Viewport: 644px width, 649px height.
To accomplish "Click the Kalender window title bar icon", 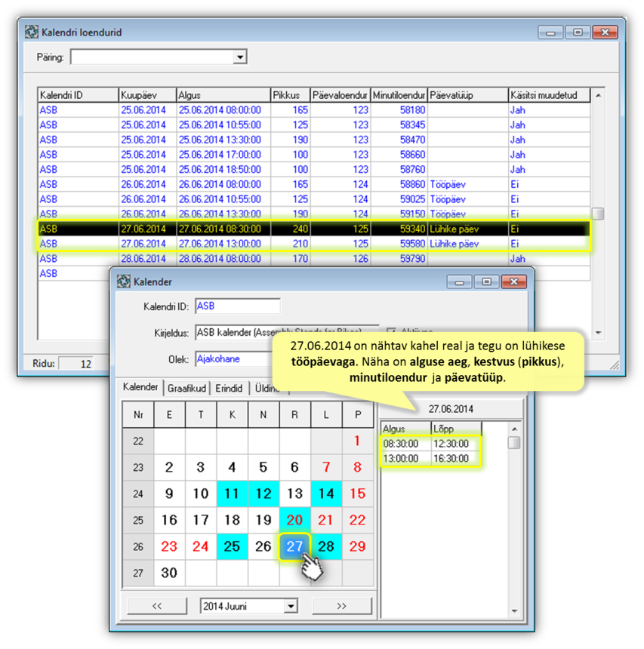I will (x=123, y=281).
